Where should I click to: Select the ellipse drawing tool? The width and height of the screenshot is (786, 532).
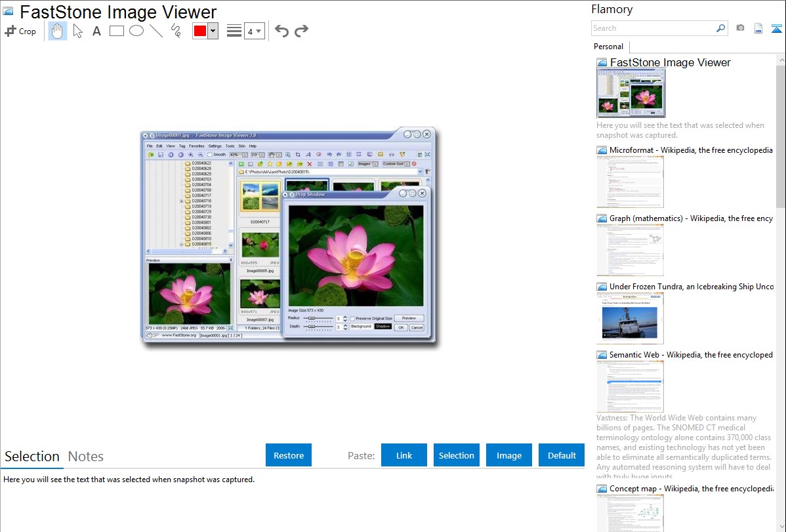[x=136, y=31]
